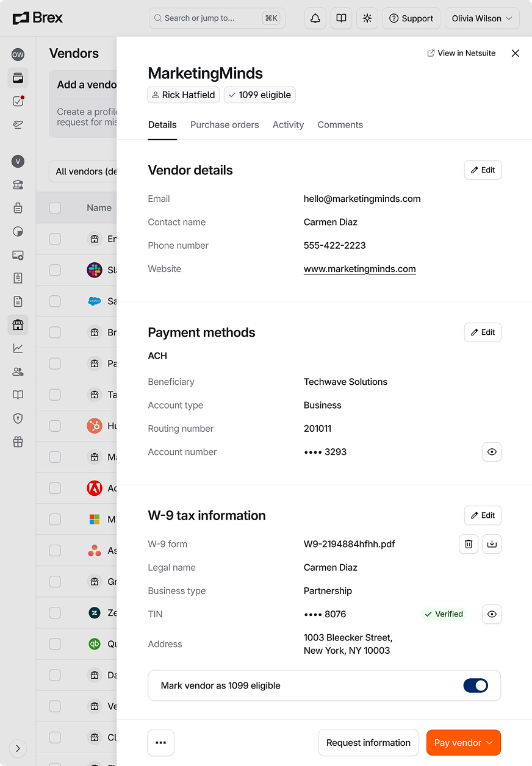Click the V avatar in sidebar

point(18,162)
